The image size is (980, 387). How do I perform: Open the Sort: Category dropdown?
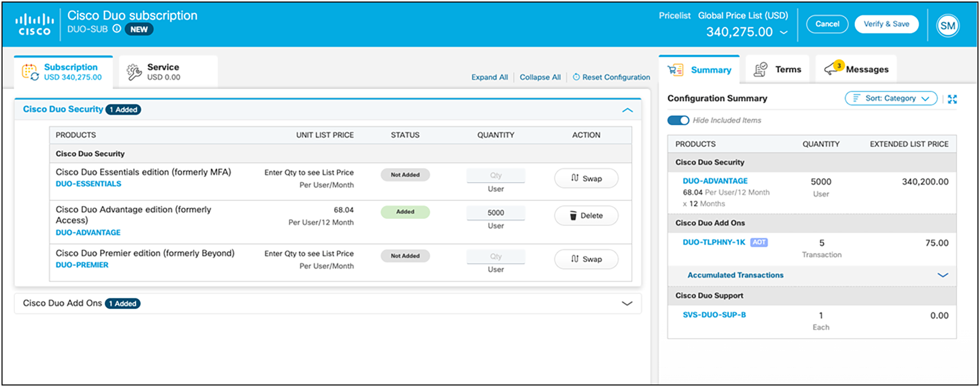coord(891,98)
